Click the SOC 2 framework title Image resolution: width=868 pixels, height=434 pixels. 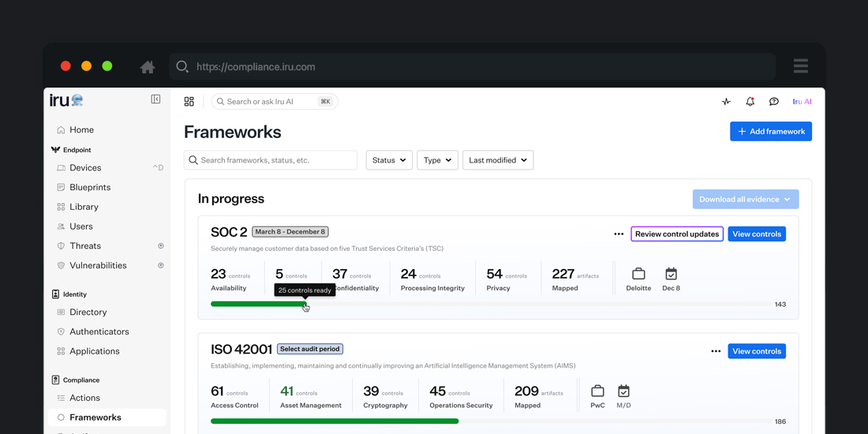[x=229, y=232]
